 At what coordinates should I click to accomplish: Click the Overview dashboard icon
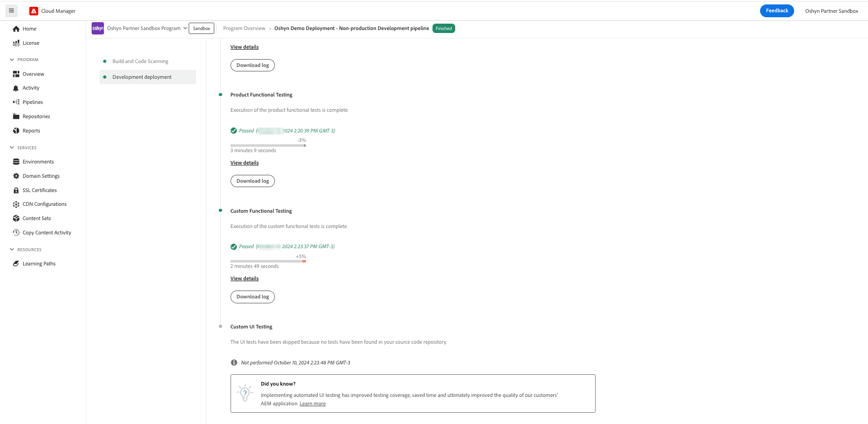click(16, 74)
